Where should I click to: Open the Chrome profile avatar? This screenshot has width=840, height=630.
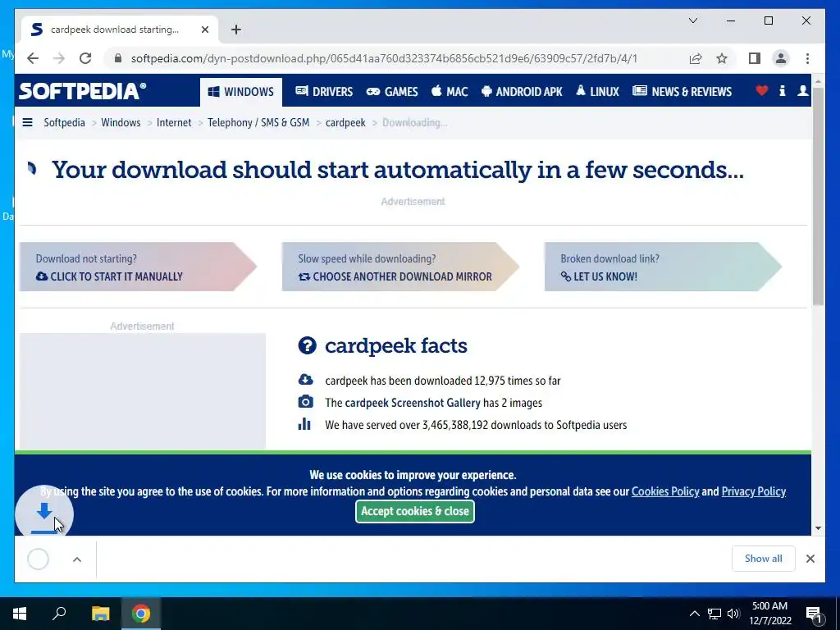click(x=781, y=58)
